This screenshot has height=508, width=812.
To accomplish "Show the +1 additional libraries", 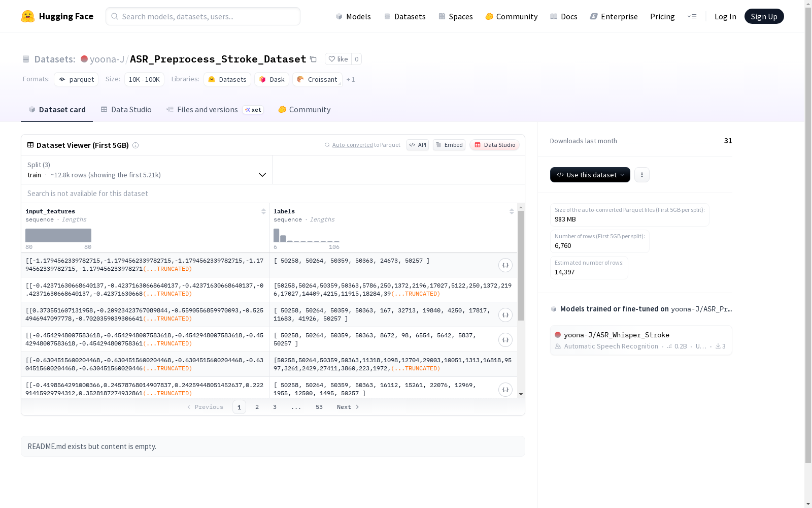I will coord(351,79).
